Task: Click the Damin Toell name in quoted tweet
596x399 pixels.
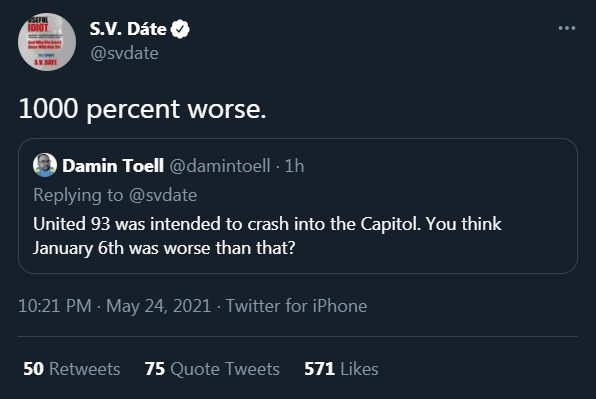Action: [x=113, y=166]
